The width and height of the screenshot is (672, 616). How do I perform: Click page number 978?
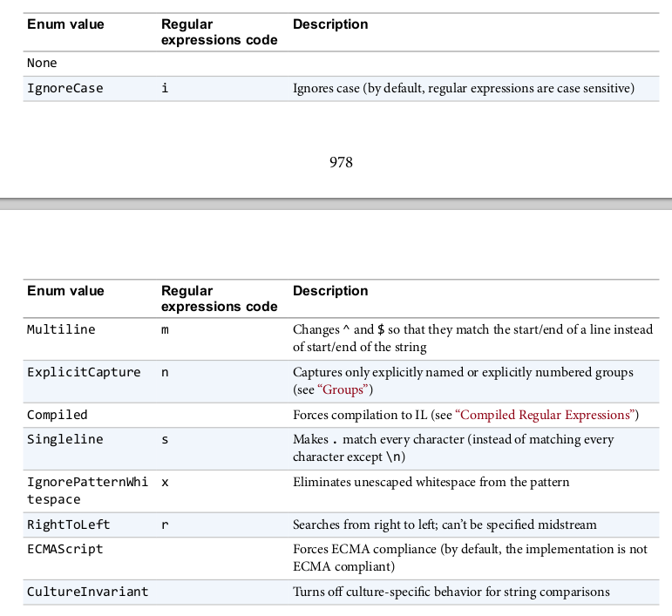tap(341, 162)
